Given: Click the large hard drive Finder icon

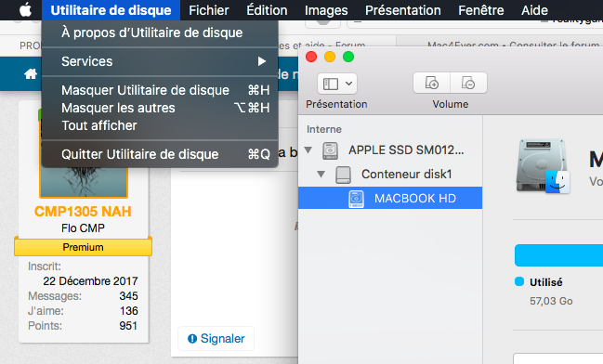Looking at the screenshot, I should pyautogui.click(x=543, y=166).
